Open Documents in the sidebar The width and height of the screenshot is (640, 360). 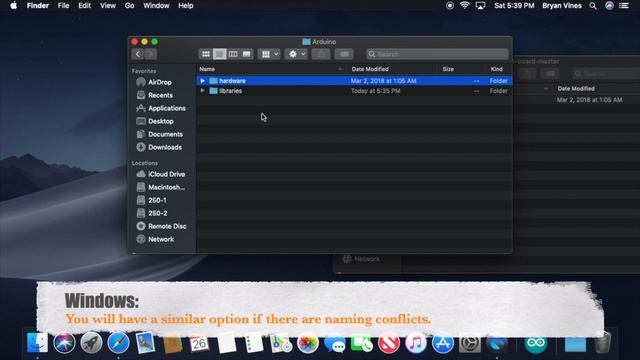pyautogui.click(x=165, y=134)
